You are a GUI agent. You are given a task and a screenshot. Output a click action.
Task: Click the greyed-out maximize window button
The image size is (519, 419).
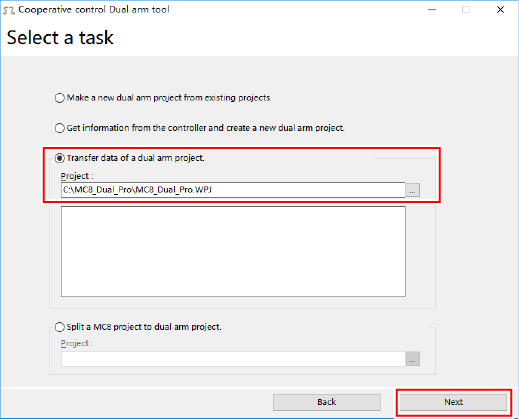[x=466, y=10]
